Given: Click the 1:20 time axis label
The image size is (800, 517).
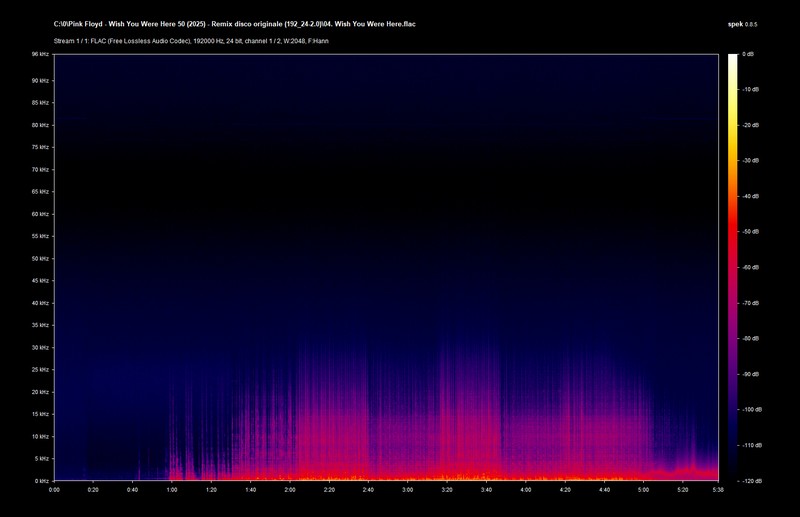Looking at the screenshot, I should pos(211,490).
